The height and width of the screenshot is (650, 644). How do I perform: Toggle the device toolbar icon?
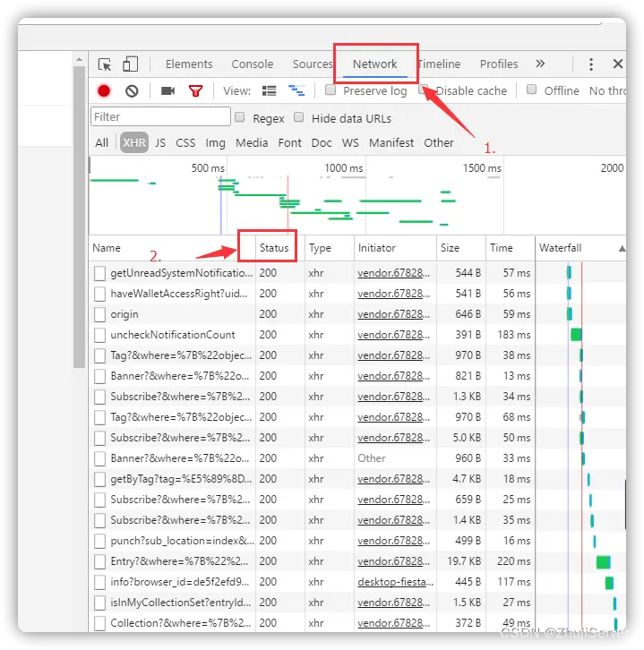(130, 64)
